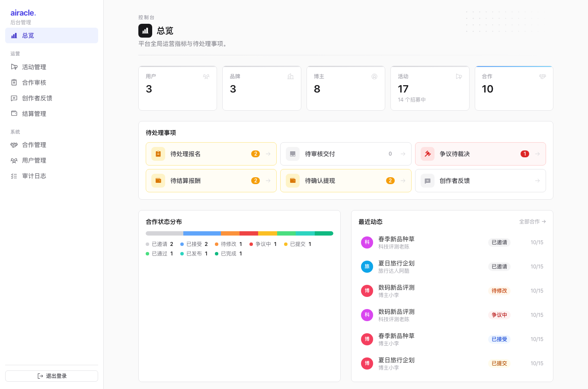Open the 全部合作 link
The width and height of the screenshot is (588, 389).
pyautogui.click(x=532, y=222)
